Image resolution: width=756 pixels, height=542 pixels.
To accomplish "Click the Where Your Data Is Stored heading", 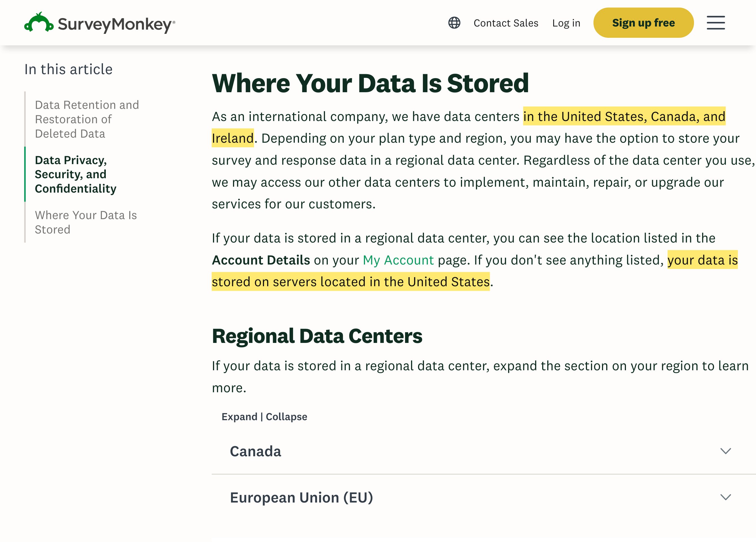I will tap(370, 83).
